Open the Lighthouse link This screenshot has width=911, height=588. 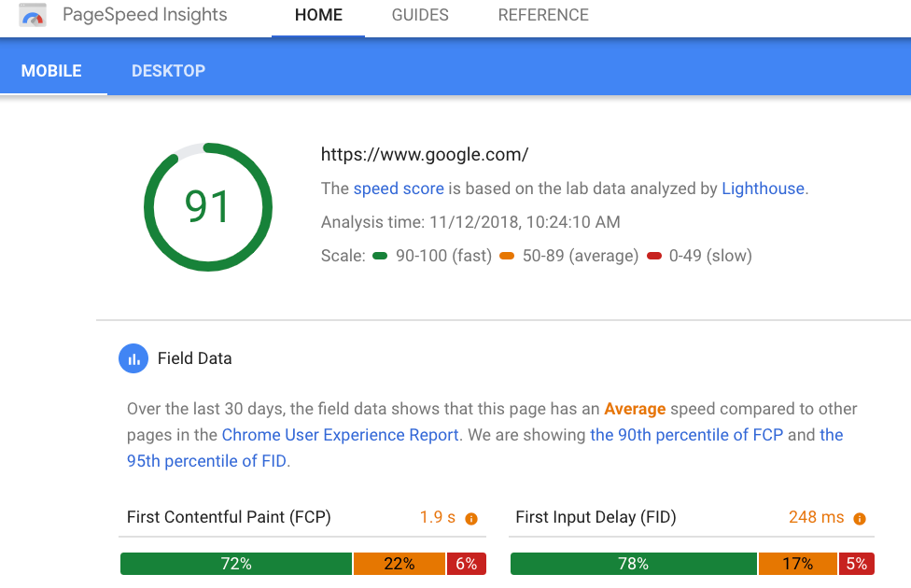(763, 189)
